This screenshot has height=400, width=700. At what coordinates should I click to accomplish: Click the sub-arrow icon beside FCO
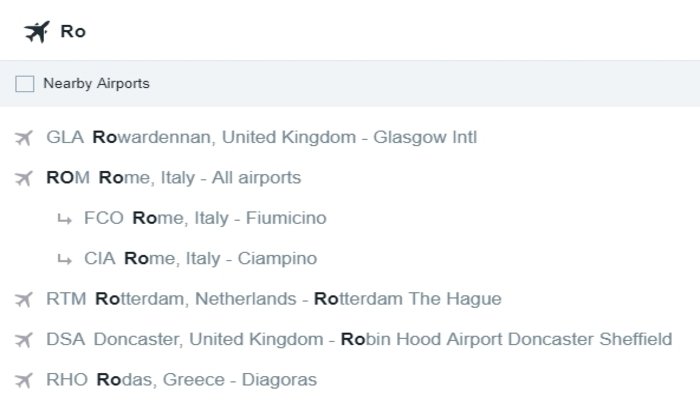pos(64,219)
